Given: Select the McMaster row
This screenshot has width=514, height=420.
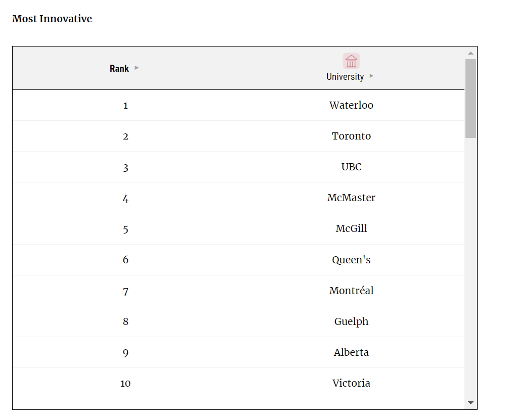Looking at the screenshot, I should coord(238,198).
